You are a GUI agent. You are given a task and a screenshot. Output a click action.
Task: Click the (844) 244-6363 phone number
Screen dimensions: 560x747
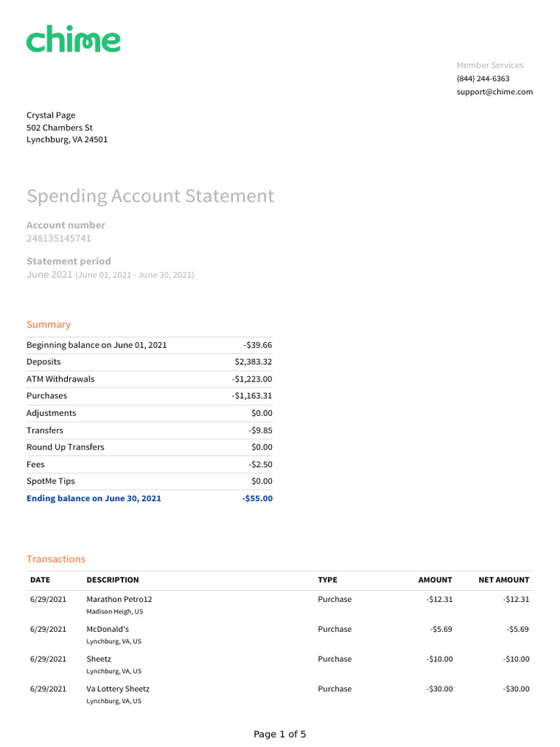[483, 79]
